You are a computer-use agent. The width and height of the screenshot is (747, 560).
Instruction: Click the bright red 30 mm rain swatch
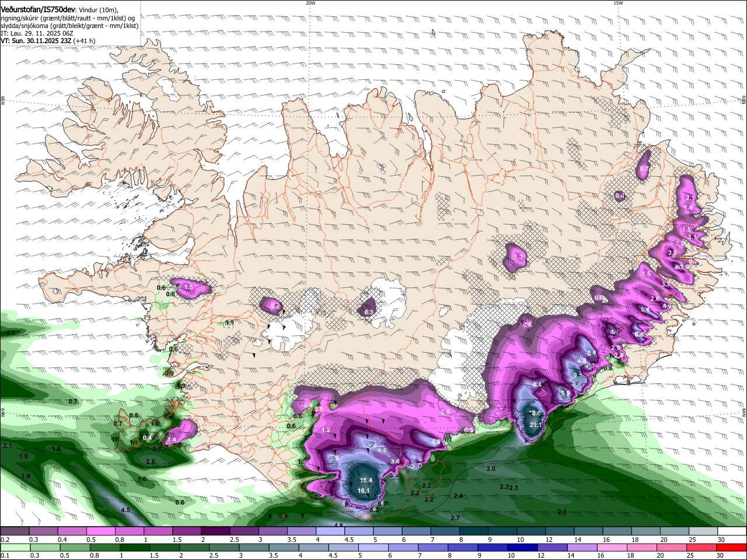click(x=732, y=547)
